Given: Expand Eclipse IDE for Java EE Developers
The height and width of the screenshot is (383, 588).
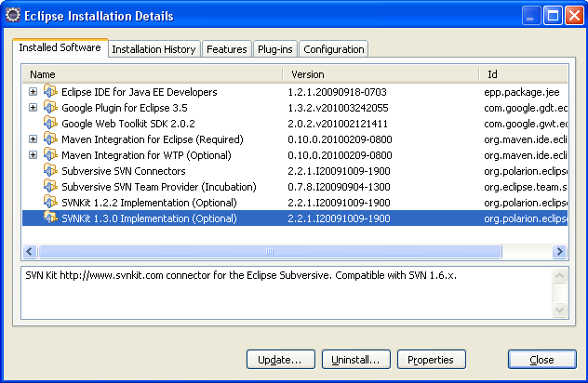Looking at the screenshot, I should click(x=33, y=92).
